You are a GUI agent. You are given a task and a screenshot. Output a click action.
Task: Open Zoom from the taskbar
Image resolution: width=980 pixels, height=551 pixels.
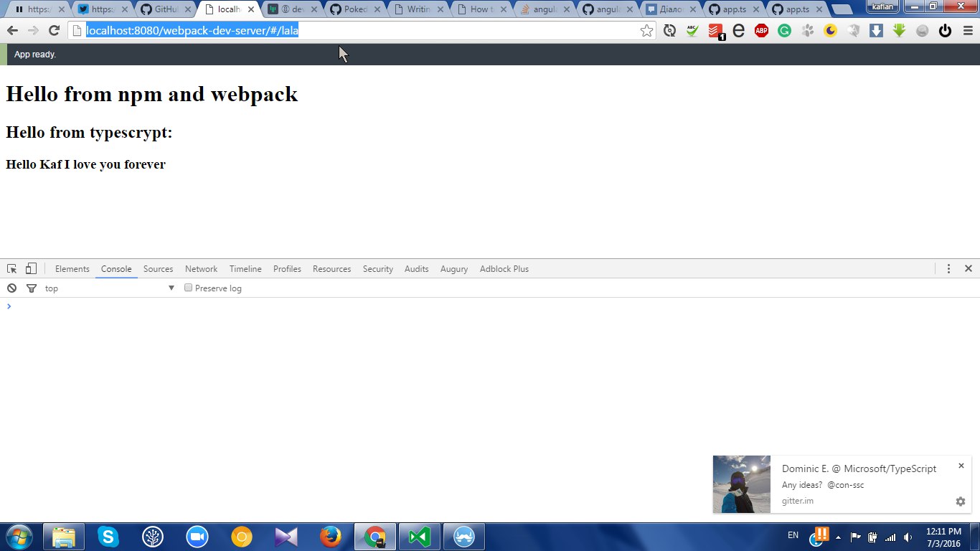pyautogui.click(x=197, y=537)
